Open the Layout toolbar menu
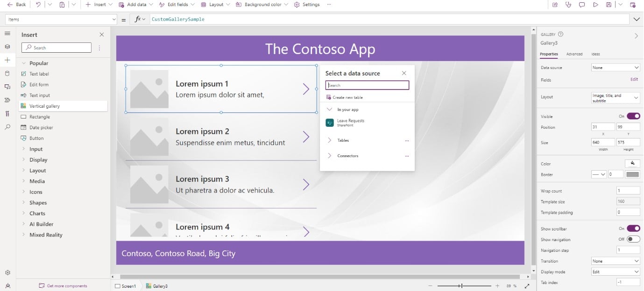The width and height of the screenshot is (644, 291). point(215,5)
